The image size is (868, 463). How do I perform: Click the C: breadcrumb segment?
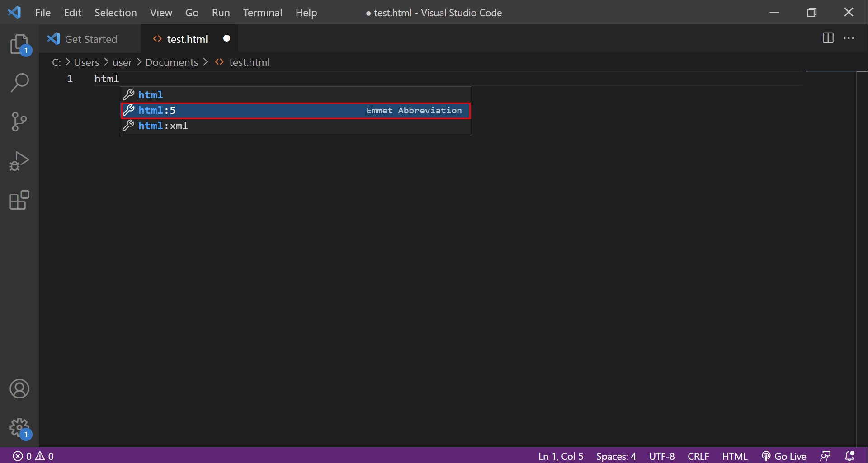pos(57,62)
